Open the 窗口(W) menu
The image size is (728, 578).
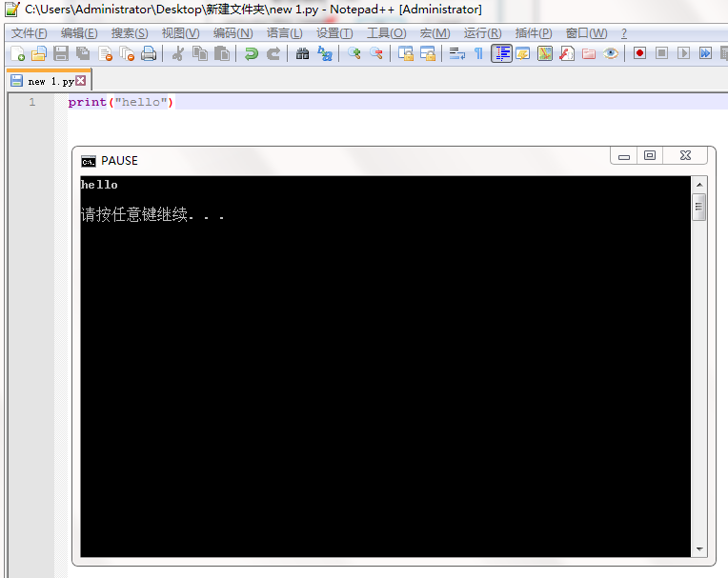pos(587,33)
